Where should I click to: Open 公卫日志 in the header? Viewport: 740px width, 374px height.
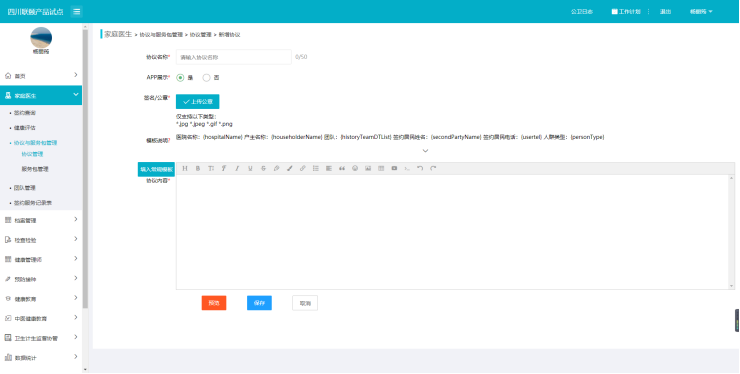point(582,12)
